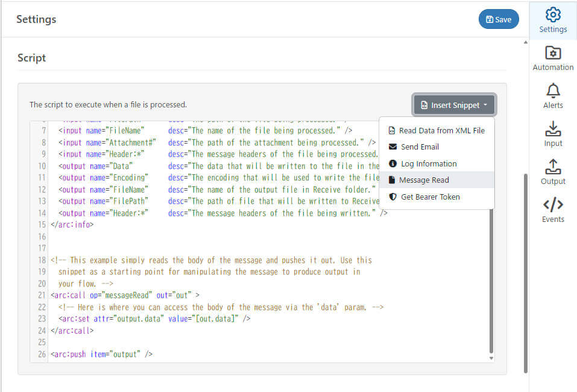The width and height of the screenshot is (577, 392).
Task: Pick the Log Information snippet entry
Action: 429,163
